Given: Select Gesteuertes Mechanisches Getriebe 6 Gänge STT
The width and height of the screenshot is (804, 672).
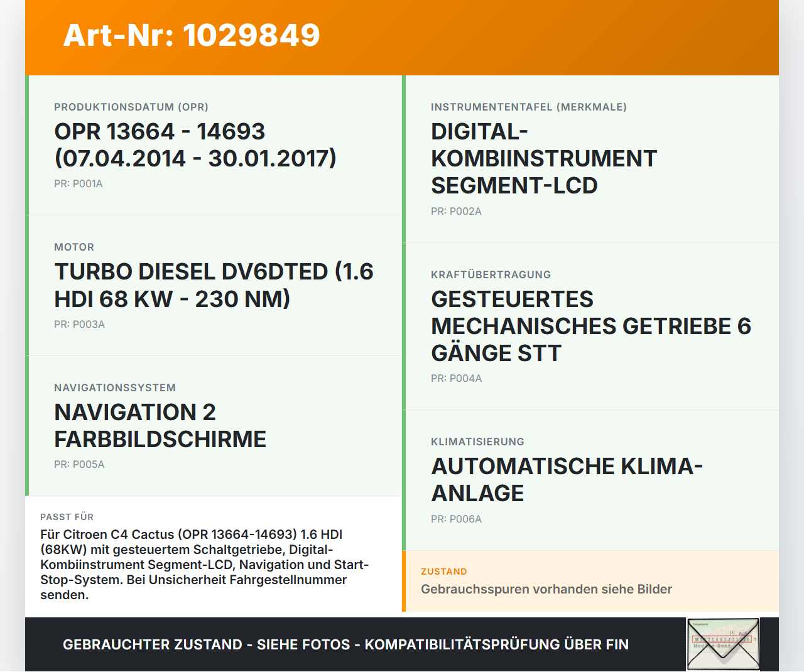Looking at the screenshot, I should 591,326.
